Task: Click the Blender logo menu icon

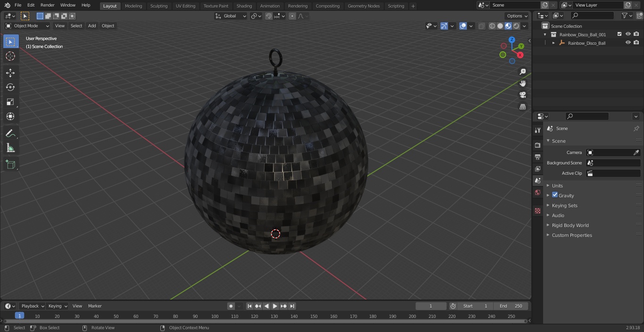Action: click(x=7, y=5)
